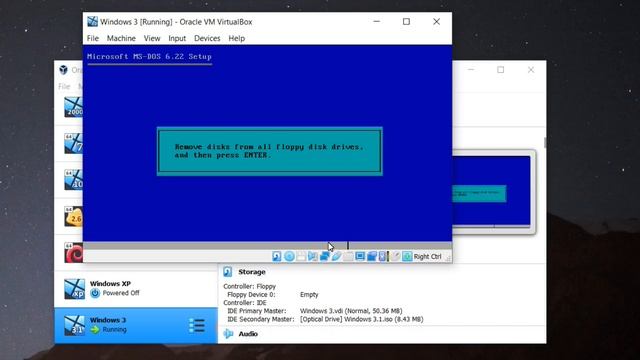Click the 'Powered Off' status text

121,293
